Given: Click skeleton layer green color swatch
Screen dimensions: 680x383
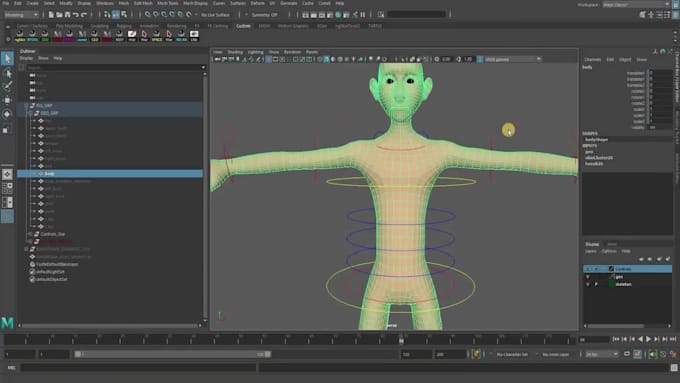Looking at the screenshot, I should [611, 285].
